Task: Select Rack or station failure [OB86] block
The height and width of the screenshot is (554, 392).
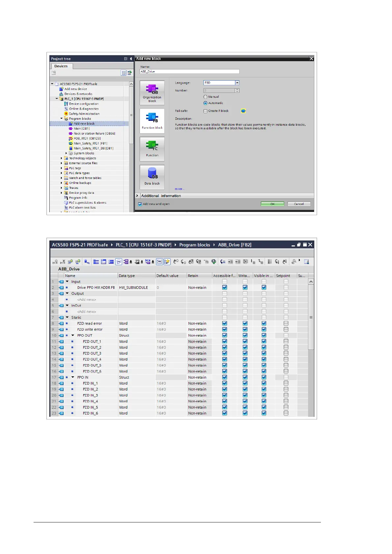Action: coord(94,134)
